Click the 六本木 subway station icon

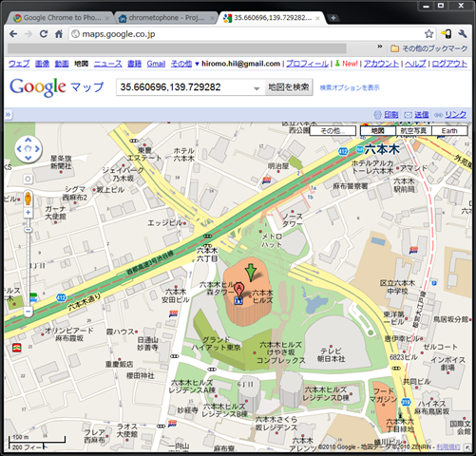[359, 149]
